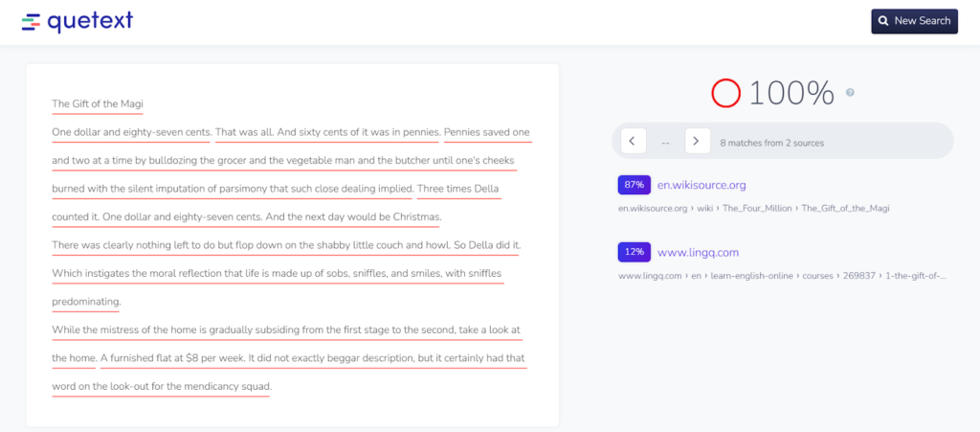The width and height of the screenshot is (980, 432).
Task: Click the 12% match badge
Action: (634, 253)
